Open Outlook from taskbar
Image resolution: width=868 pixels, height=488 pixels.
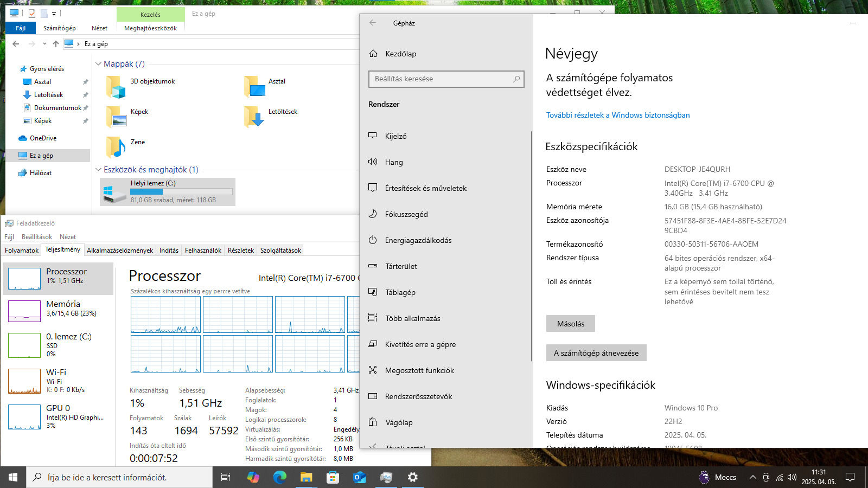pos(360,477)
